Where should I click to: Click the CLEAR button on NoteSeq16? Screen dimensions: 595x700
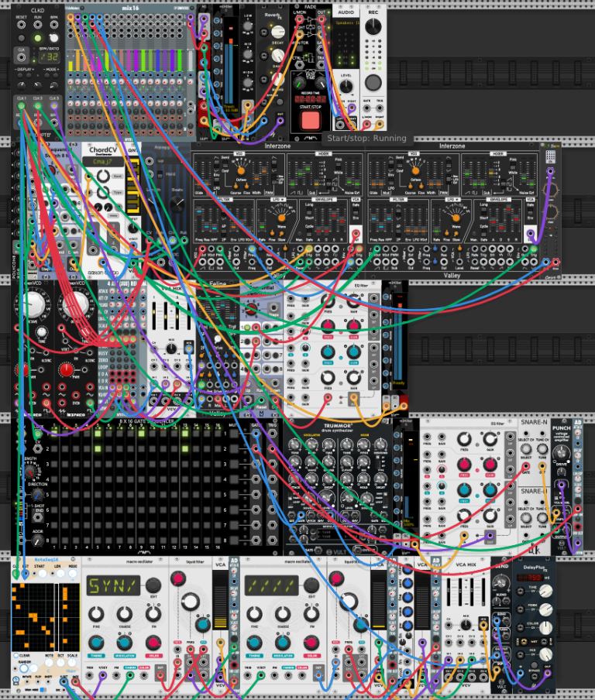pos(16,655)
